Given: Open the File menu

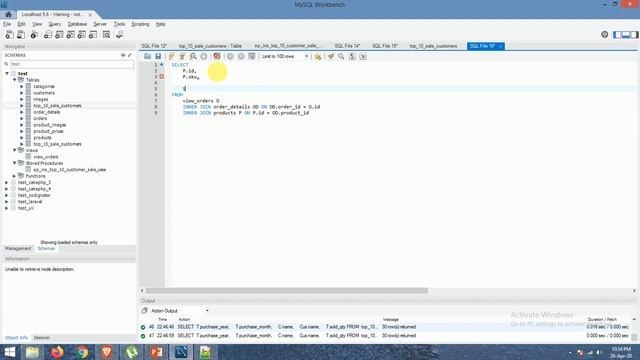Looking at the screenshot, I should point(7,24).
